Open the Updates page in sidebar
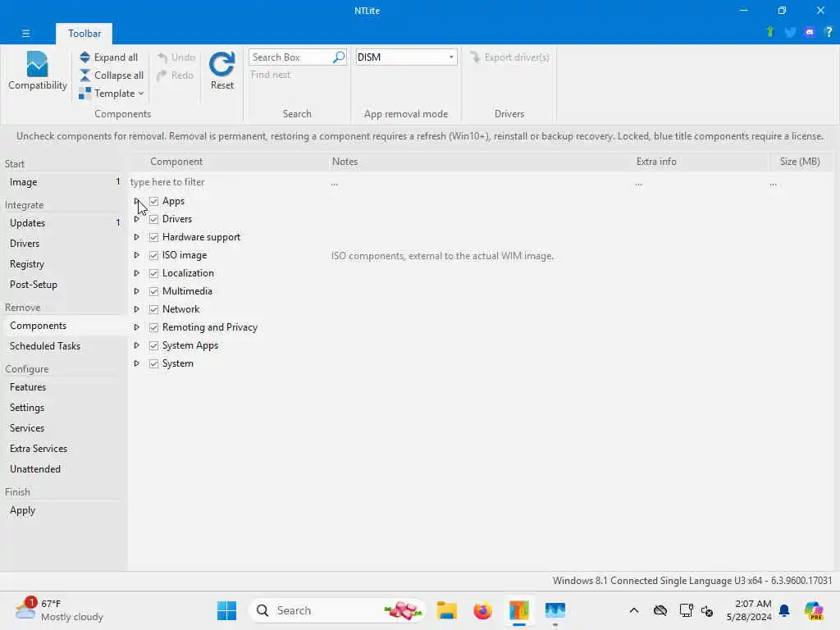 [63, 223]
